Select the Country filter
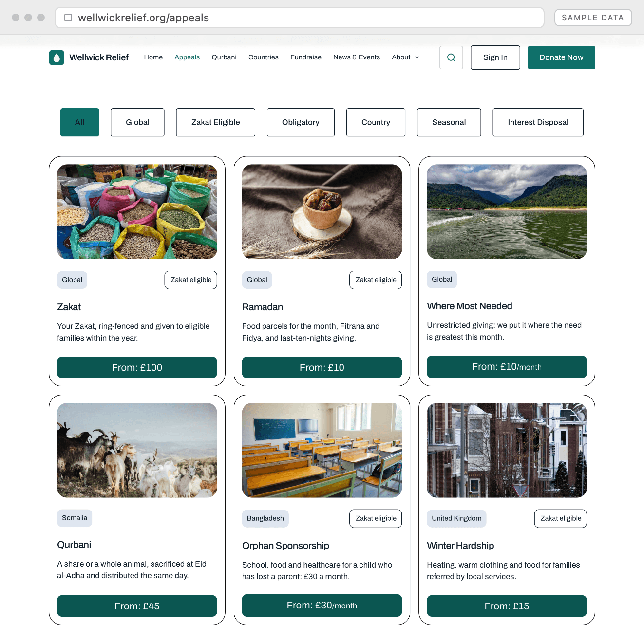Viewport: 644px width, 644px height. [376, 122]
